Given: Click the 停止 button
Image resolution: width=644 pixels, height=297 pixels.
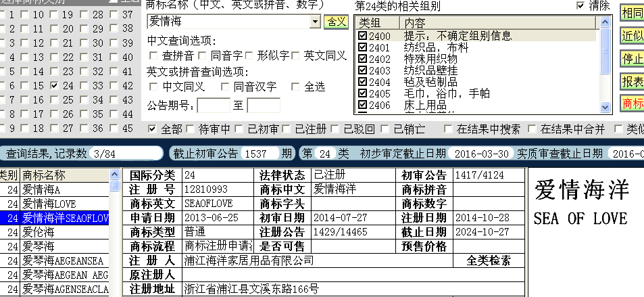Looking at the screenshot, I should click(x=632, y=58).
